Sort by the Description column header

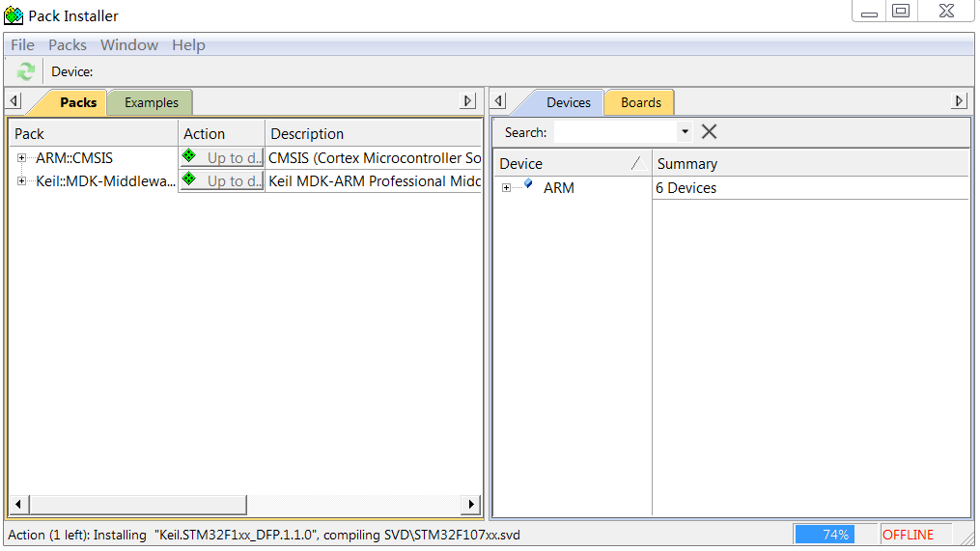(374, 134)
